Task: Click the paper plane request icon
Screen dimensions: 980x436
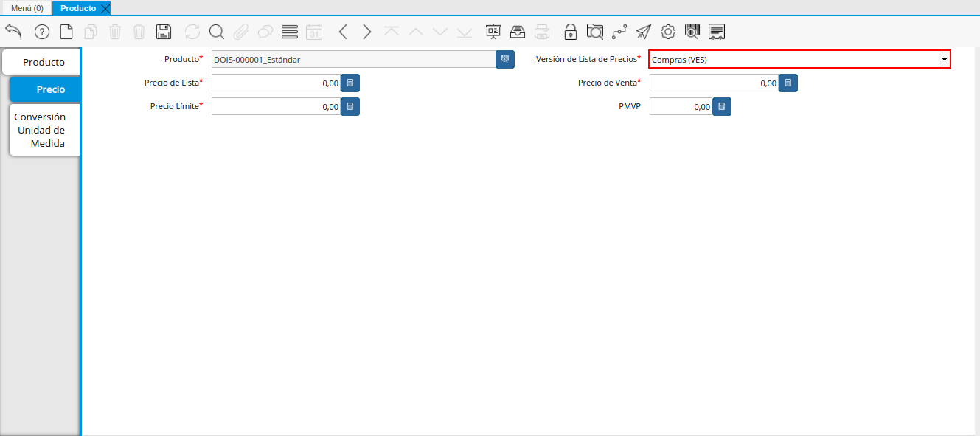Action: [x=644, y=32]
